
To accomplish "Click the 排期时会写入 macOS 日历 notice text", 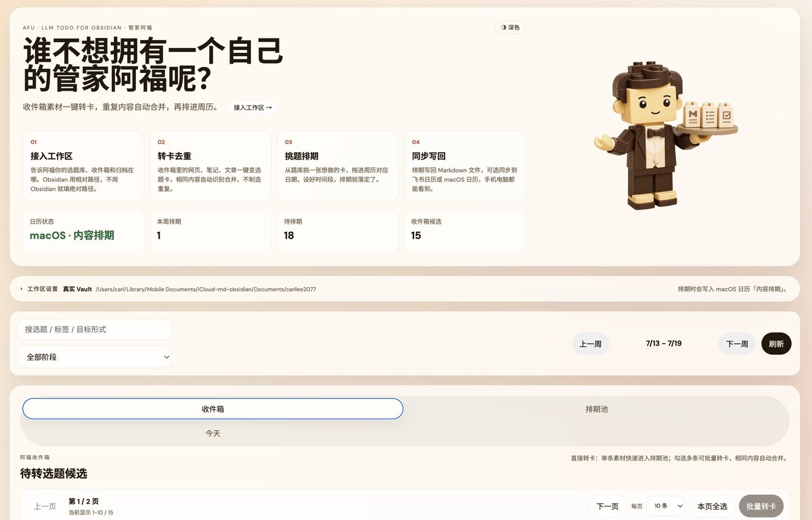I will point(732,289).
